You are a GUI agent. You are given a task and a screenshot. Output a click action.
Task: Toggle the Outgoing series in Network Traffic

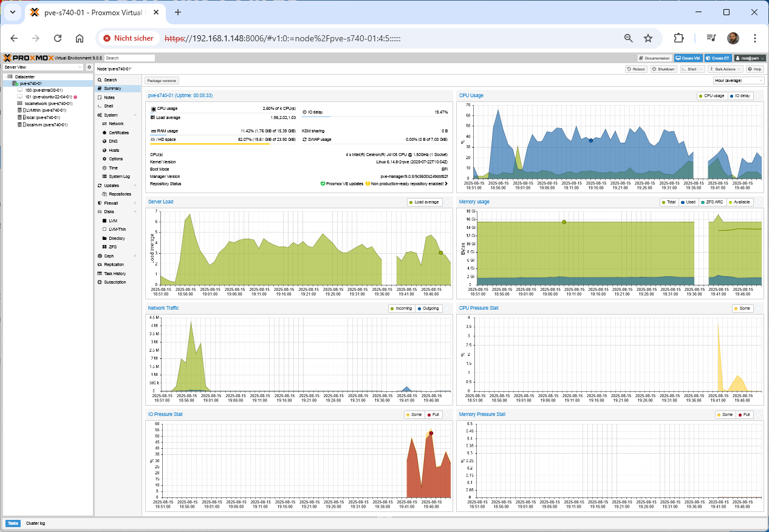(428, 309)
